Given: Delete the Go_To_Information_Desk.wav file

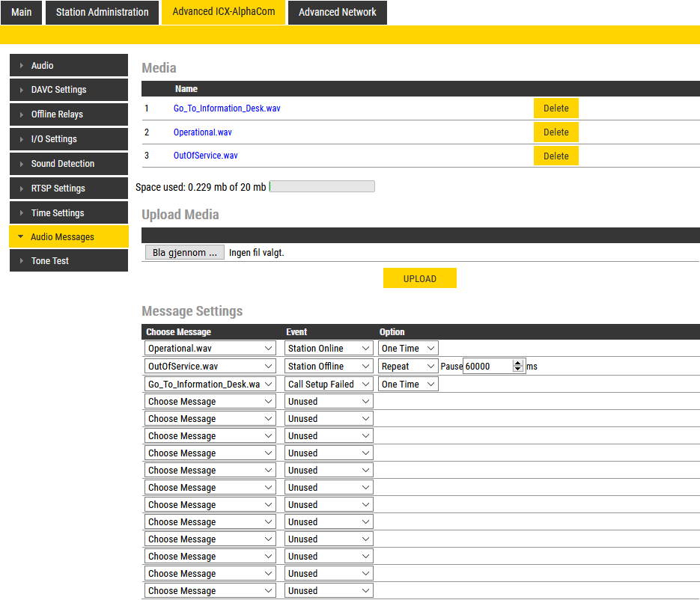Looking at the screenshot, I should point(556,108).
